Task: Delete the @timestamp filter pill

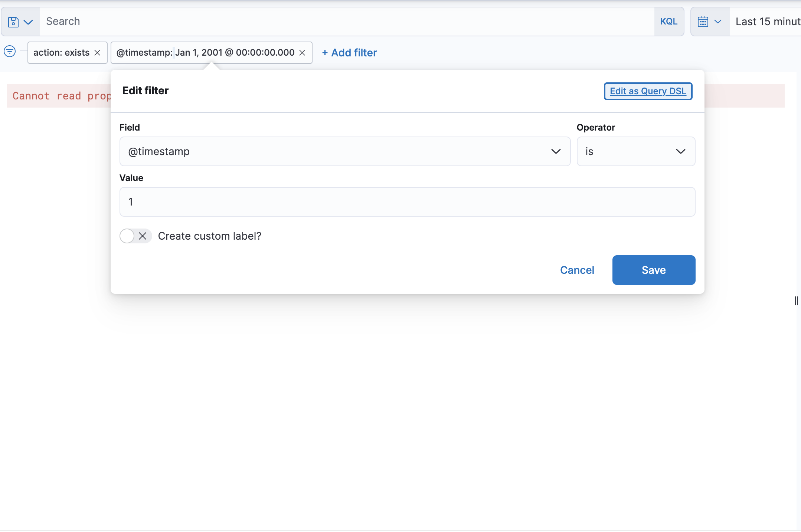Action: point(303,53)
